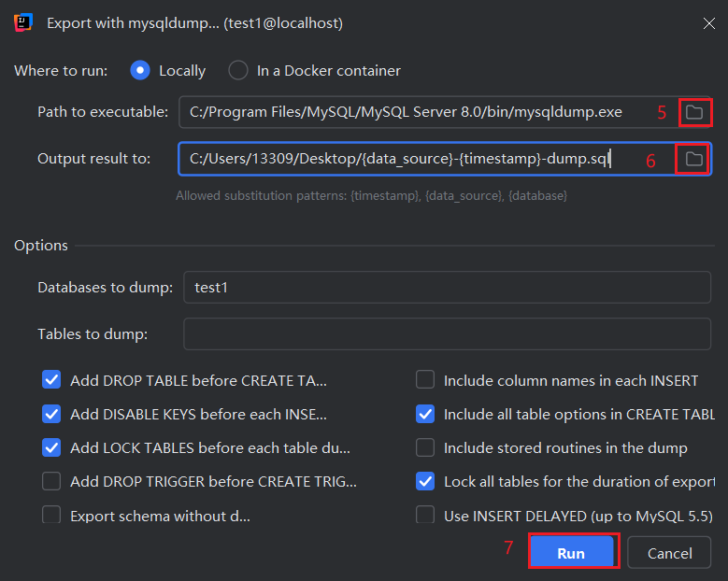This screenshot has width=728, height=581.
Task: Uncheck Add DROP TABLE before CREATE TABLE
Action: click(51, 379)
